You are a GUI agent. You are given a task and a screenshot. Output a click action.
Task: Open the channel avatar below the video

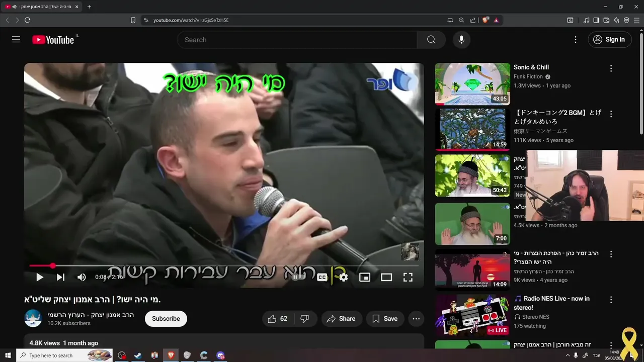pos(33,318)
